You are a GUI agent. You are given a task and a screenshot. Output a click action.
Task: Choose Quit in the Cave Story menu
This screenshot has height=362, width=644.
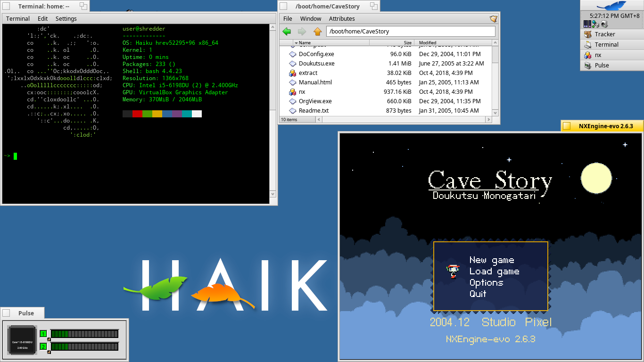point(478,294)
